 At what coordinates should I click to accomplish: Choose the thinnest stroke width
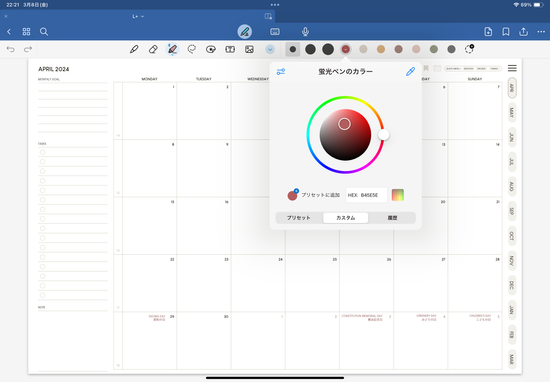293,49
